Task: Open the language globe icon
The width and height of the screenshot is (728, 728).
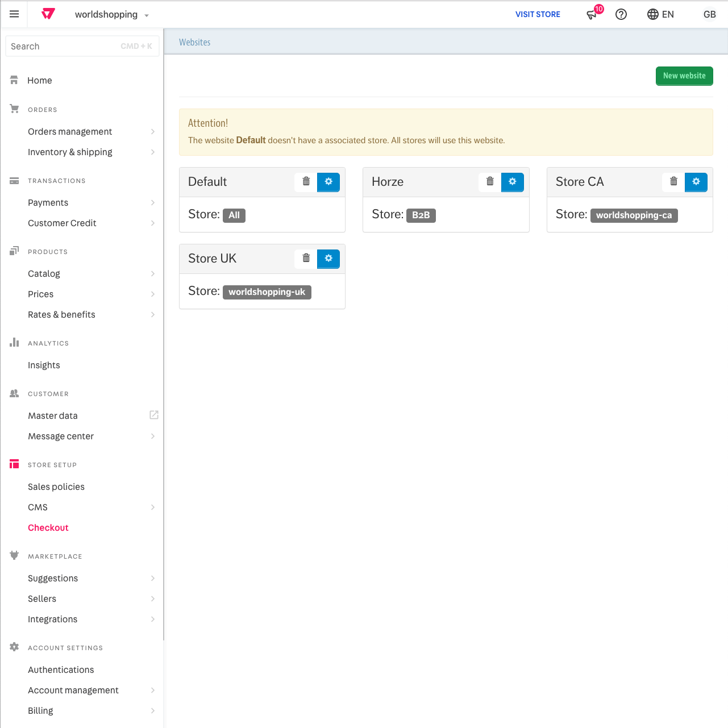Action: coord(652,14)
